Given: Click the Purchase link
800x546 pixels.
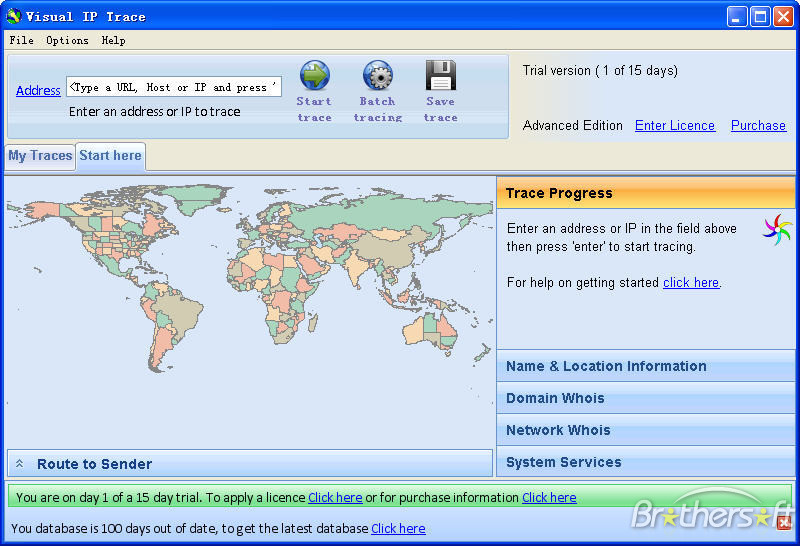Looking at the screenshot, I should [758, 126].
